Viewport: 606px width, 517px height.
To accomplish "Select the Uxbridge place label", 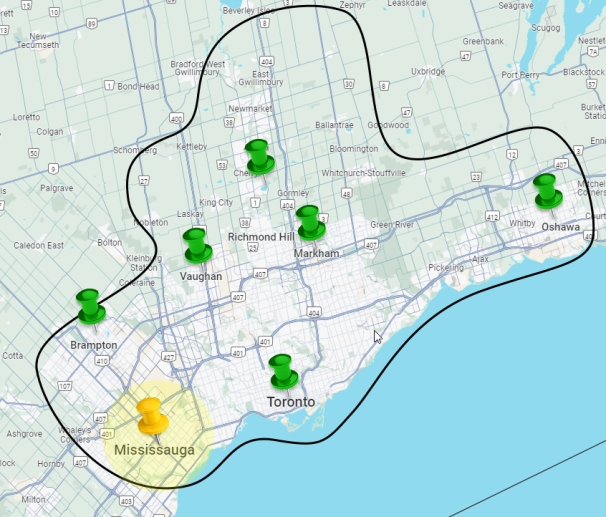I will [x=428, y=72].
